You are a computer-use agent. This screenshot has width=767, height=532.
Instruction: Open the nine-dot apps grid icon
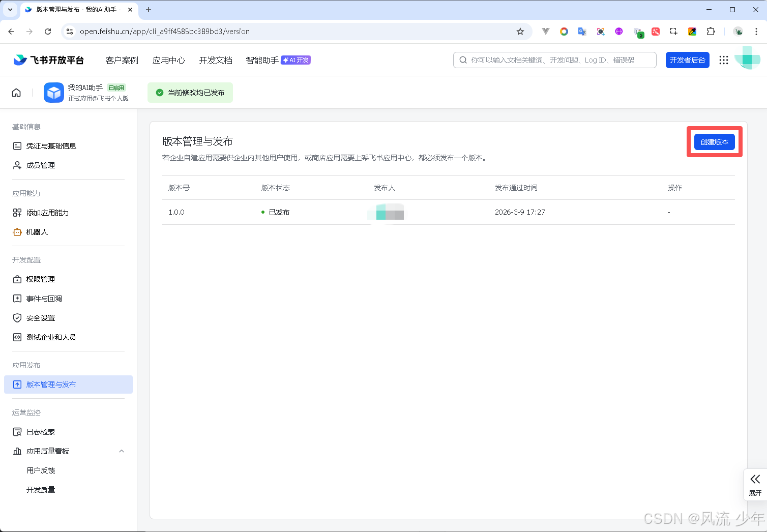723,60
